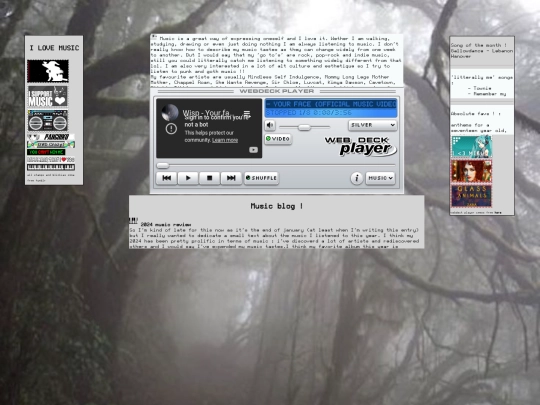540x405 pixels.
Task: Click the 'YOUR FACE' track title display
Action: coord(331,104)
